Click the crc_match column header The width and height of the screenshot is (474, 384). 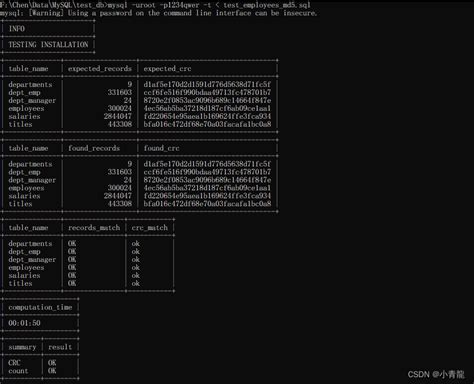149,228
